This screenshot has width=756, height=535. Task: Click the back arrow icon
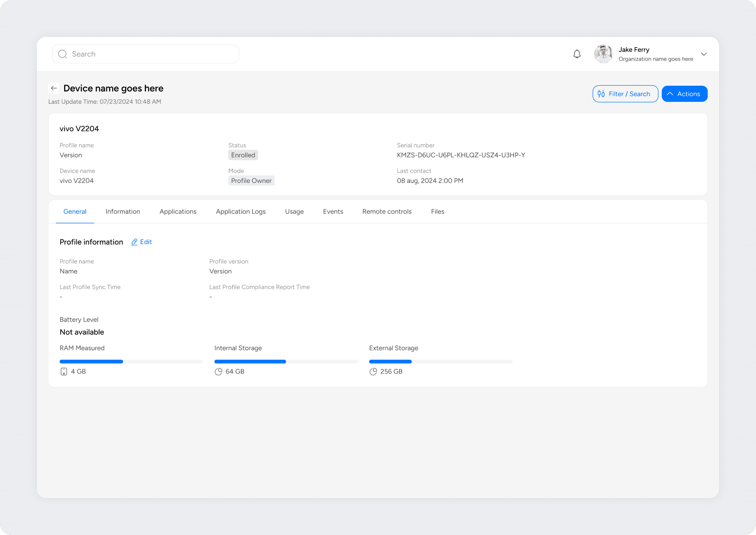(x=54, y=88)
